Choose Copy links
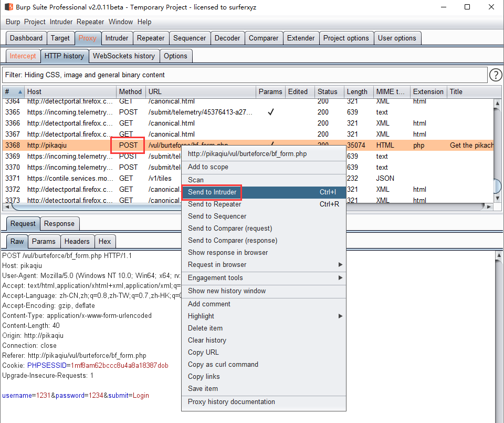504x423 pixels. [x=264, y=376]
